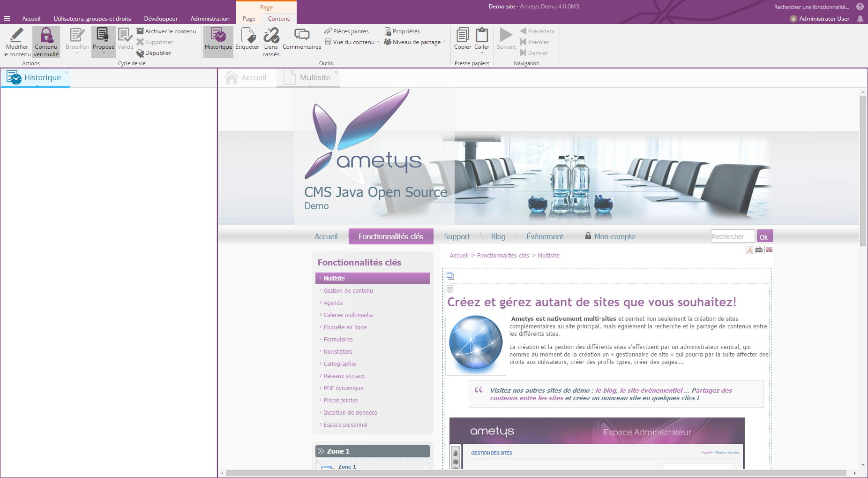Click Fonctionnalités clés in site navigation
The height and width of the screenshot is (478, 868).
[x=391, y=236]
